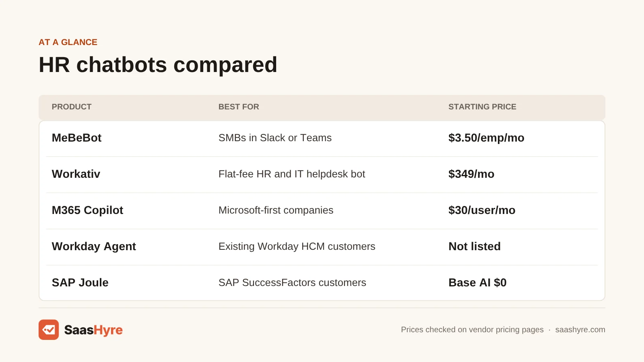Click 'Existing Workday HCM customers' cell
644x362 pixels.
tap(297, 247)
